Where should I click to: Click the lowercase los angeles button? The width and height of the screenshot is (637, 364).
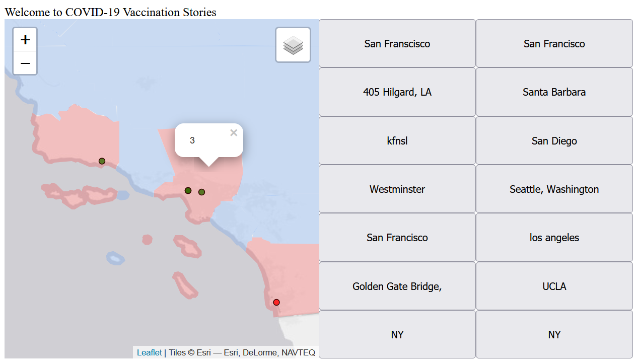(554, 238)
